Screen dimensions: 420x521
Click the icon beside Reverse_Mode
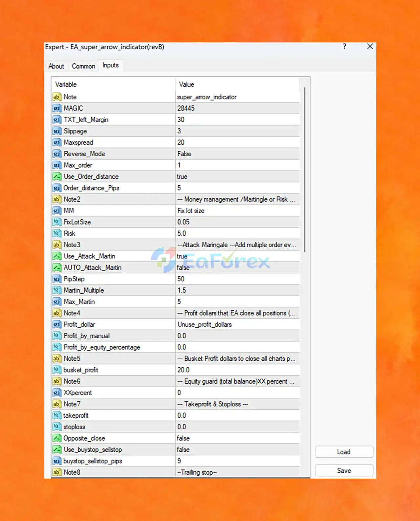point(57,154)
